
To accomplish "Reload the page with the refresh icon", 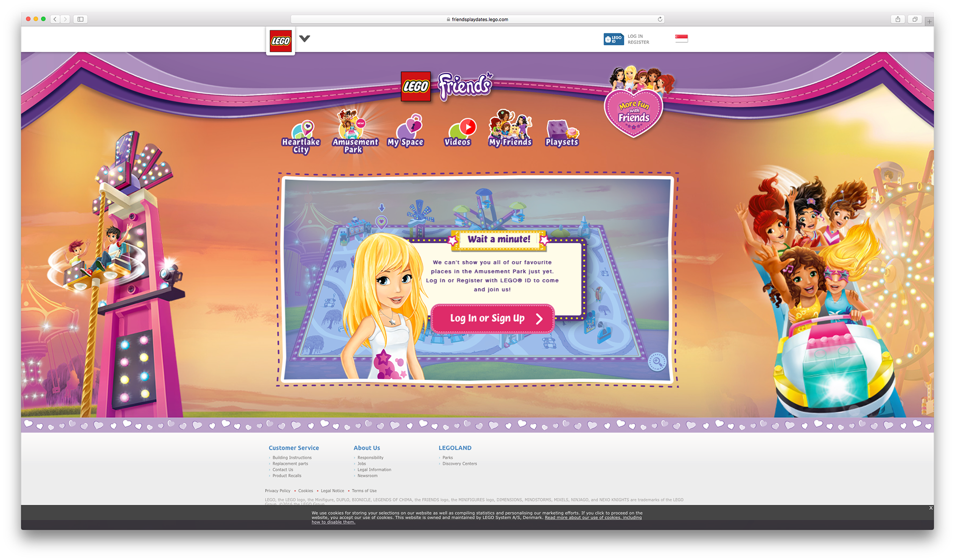I will (x=660, y=19).
